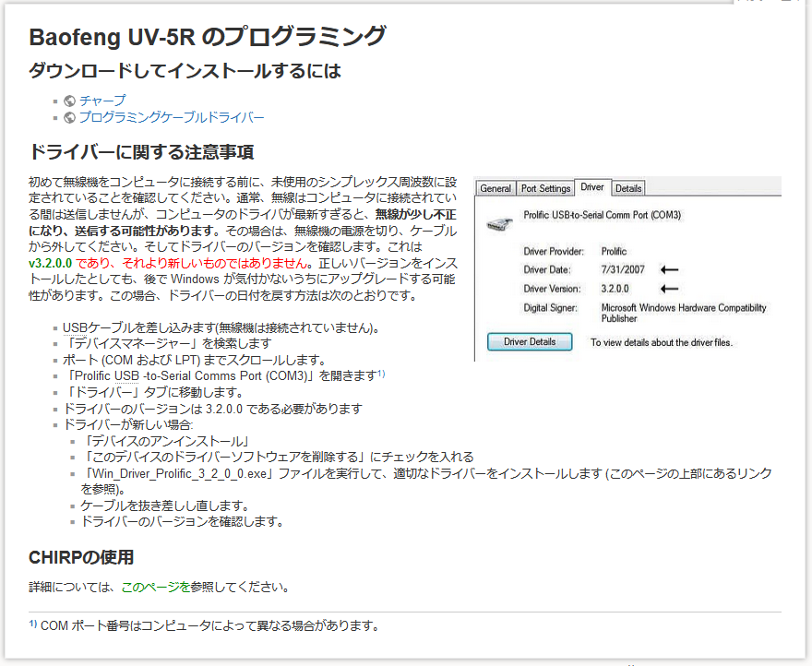This screenshot has height=666, width=812.
Task: Click the driver properties screenshot image
Action: pos(627,268)
